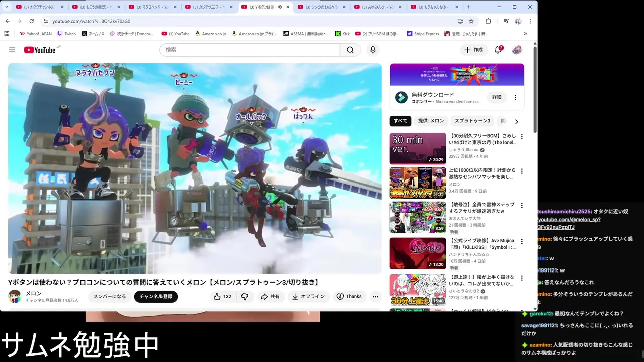Click the install app icon in address bar
This screenshot has width=644, height=362.
click(460, 21)
